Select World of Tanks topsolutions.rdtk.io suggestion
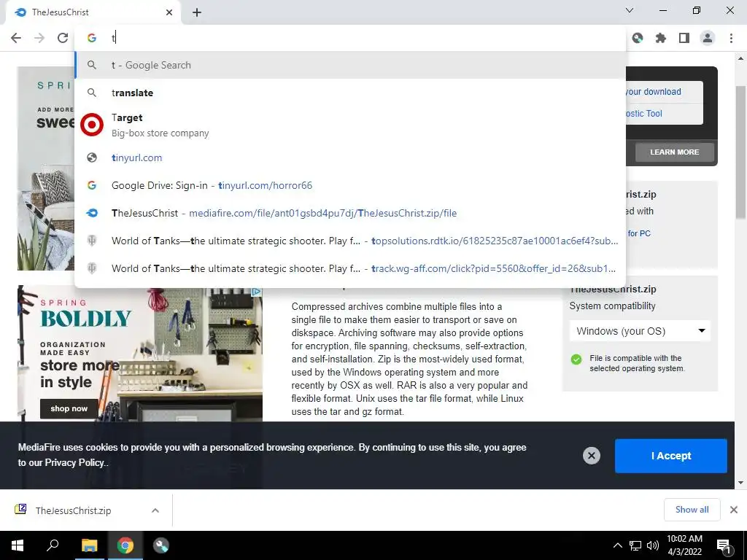Viewport: 747px width, 560px height. pyautogui.click(x=350, y=241)
